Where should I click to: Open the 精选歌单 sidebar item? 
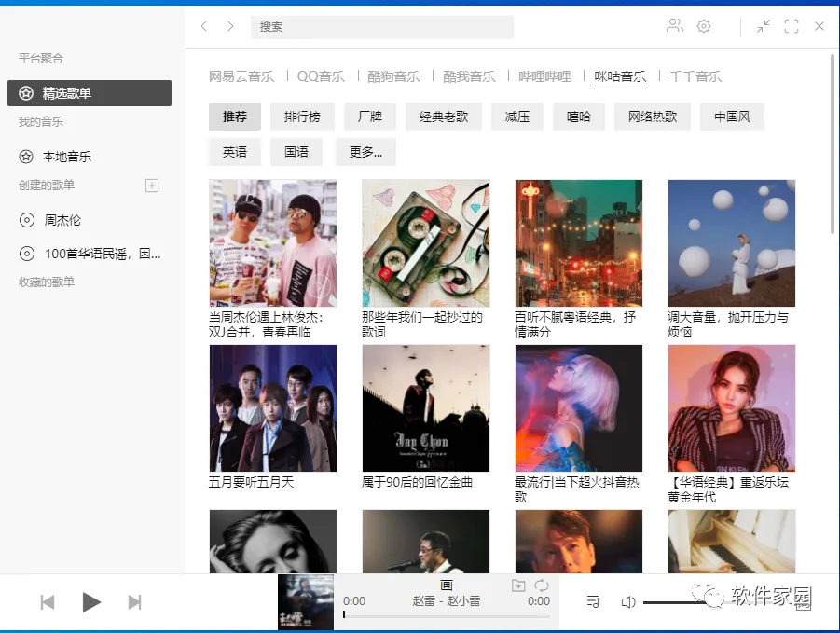pyautogui.click(x=90, y=93)
